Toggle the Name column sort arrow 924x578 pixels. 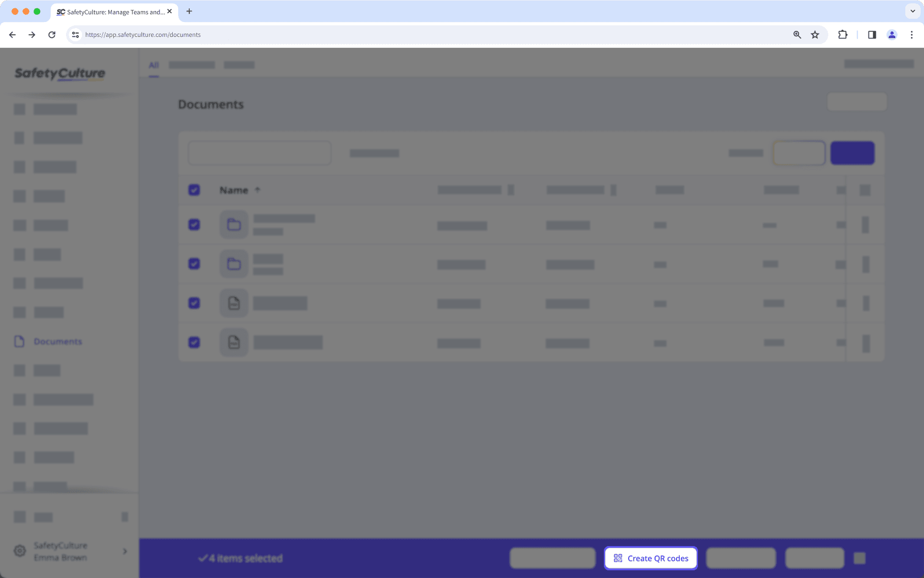(x=257, y=189)
